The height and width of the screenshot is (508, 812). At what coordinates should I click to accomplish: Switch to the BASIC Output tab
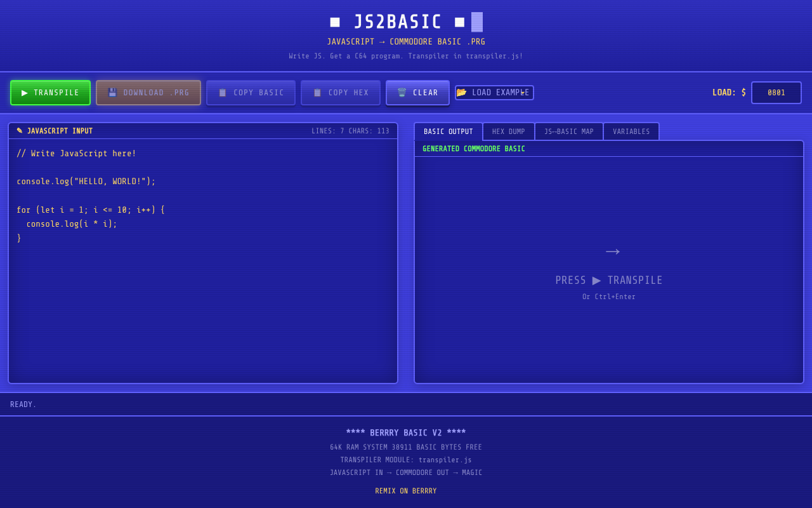(x=448, y=131)
